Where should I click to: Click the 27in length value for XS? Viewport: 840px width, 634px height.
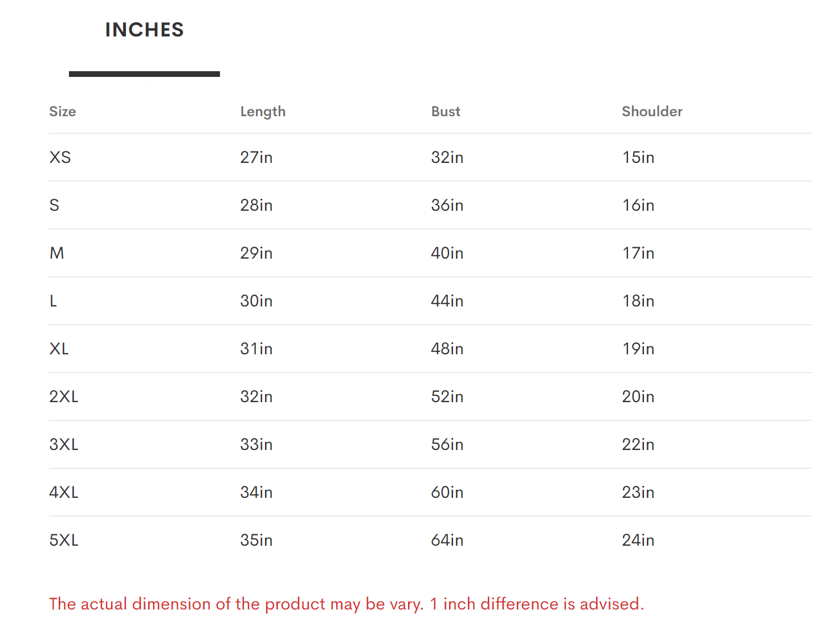(x=256, y=157)
